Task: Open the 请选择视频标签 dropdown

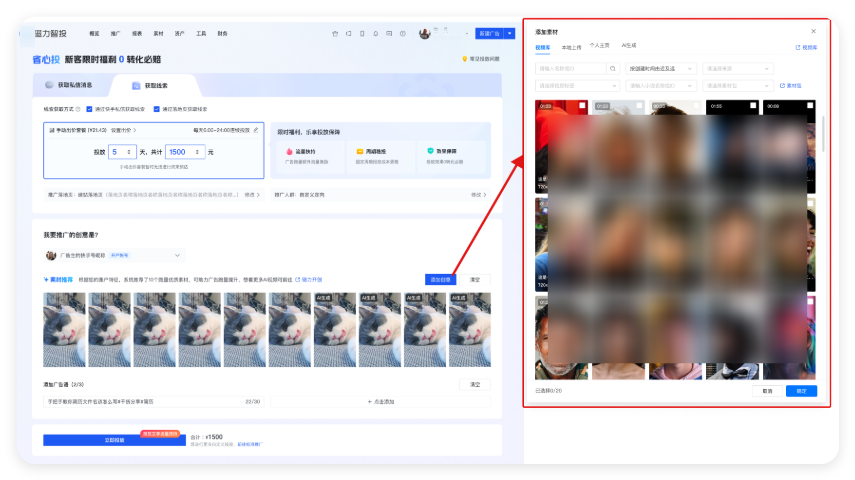Action: point(576,86)
